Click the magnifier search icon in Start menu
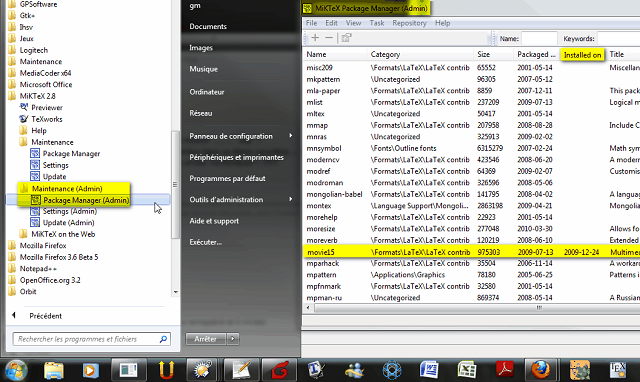The height and width of the screenshot is (382, 640). [x=163, y=339]
